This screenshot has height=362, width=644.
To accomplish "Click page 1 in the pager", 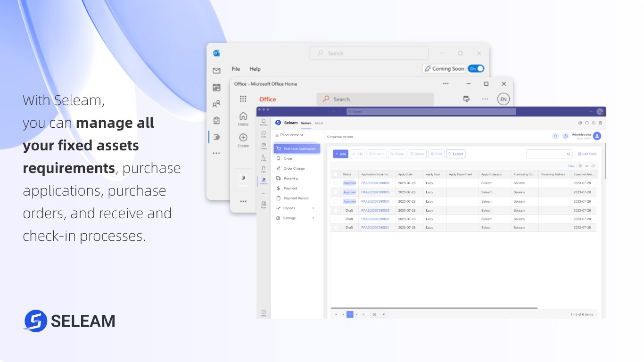I will click(350, 314).
